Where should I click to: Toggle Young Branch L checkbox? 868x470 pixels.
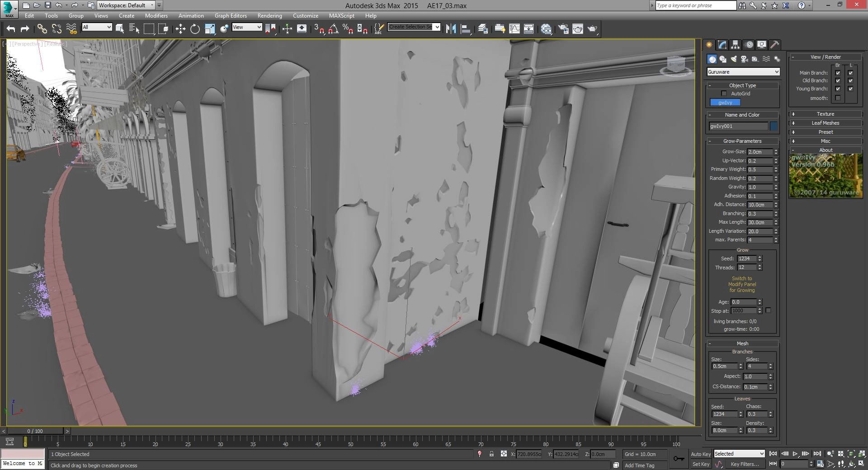click(x=850, y=89)
